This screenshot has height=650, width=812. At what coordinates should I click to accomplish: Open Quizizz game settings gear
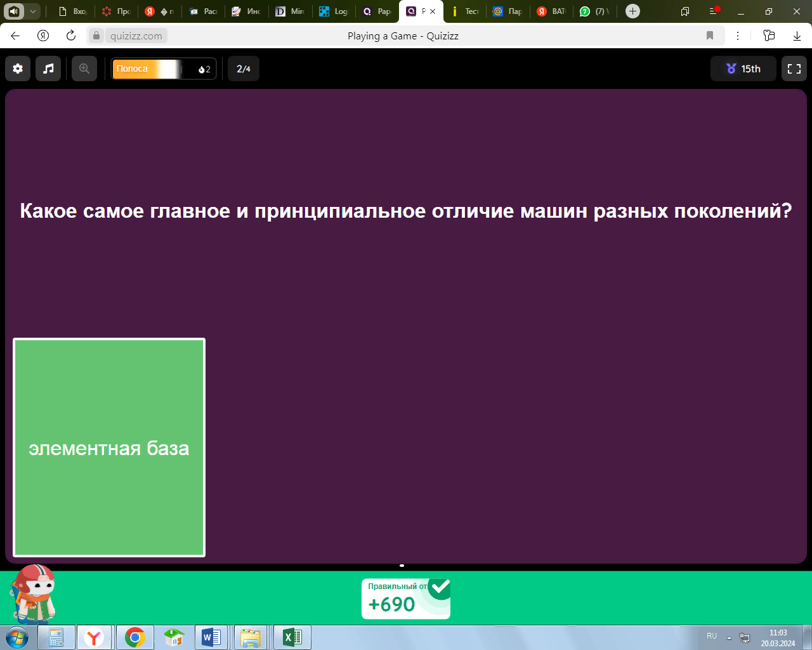tap(18, 69)
